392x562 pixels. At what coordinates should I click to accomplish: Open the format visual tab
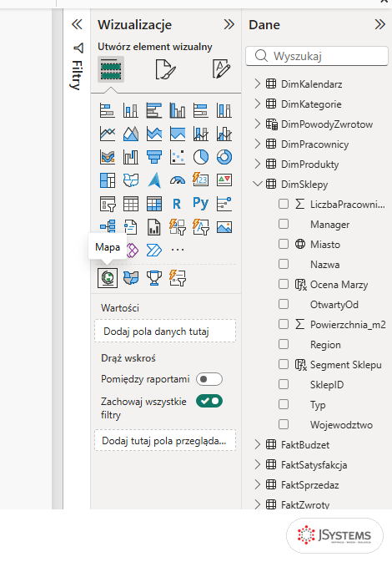[x=165, y=69]
